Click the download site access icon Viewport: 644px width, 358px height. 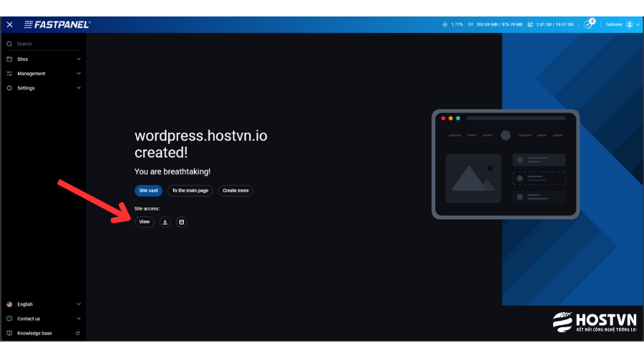point(165,222)
